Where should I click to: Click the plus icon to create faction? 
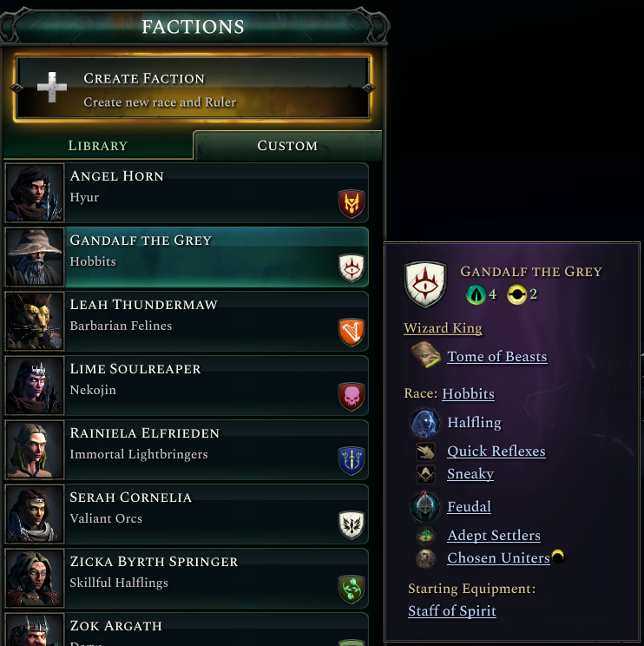coord(52,88)
